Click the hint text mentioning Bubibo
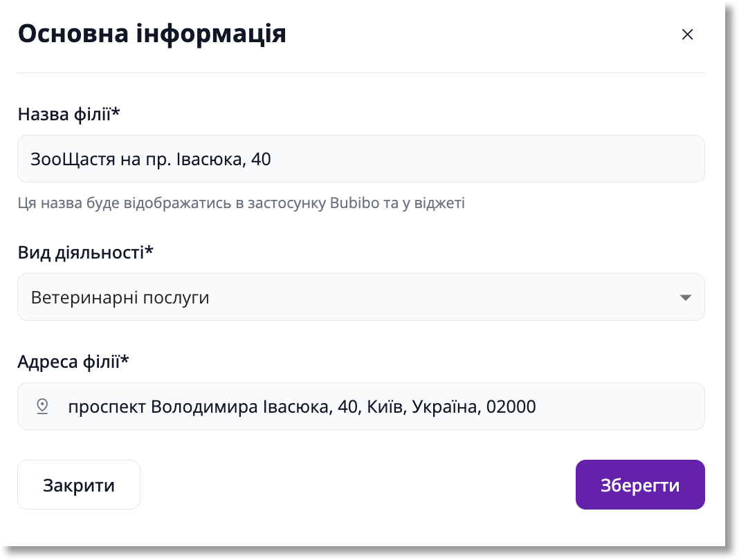Image resolution: width=739 pixels, height=560 pixels. coord(241,203)
